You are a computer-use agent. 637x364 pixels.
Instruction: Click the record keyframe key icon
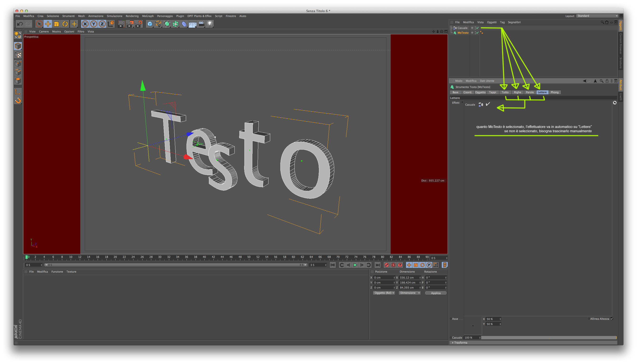click(x=387, y=265)
